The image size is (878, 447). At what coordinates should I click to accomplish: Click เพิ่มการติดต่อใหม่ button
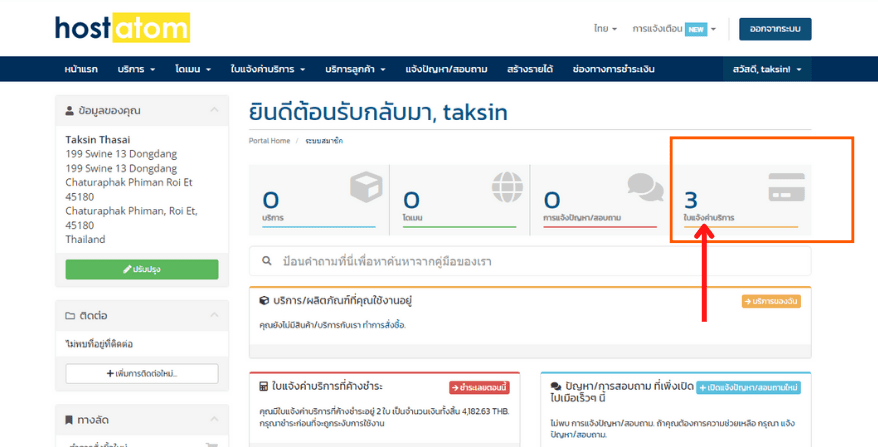pyautogui.click(x=142, y=374)
